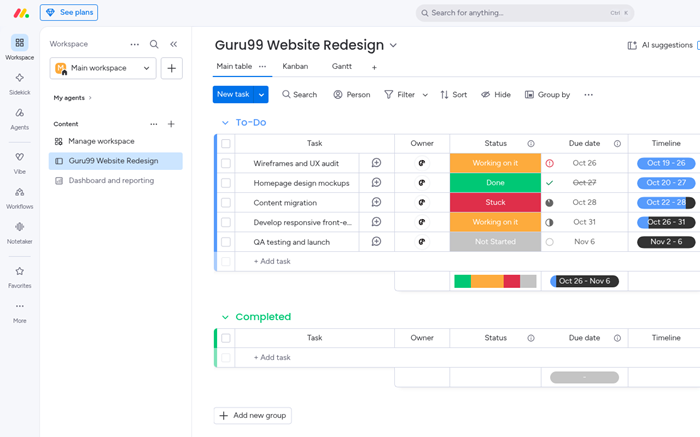Click info icon beside To-Do Due date header
Viewport: 700px width, 437px height.
617,144
